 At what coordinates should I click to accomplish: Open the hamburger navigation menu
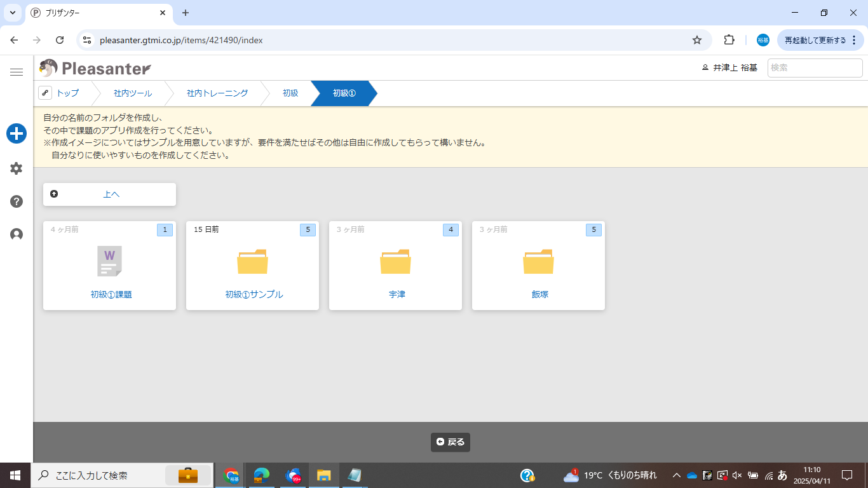tap(17, 72)
